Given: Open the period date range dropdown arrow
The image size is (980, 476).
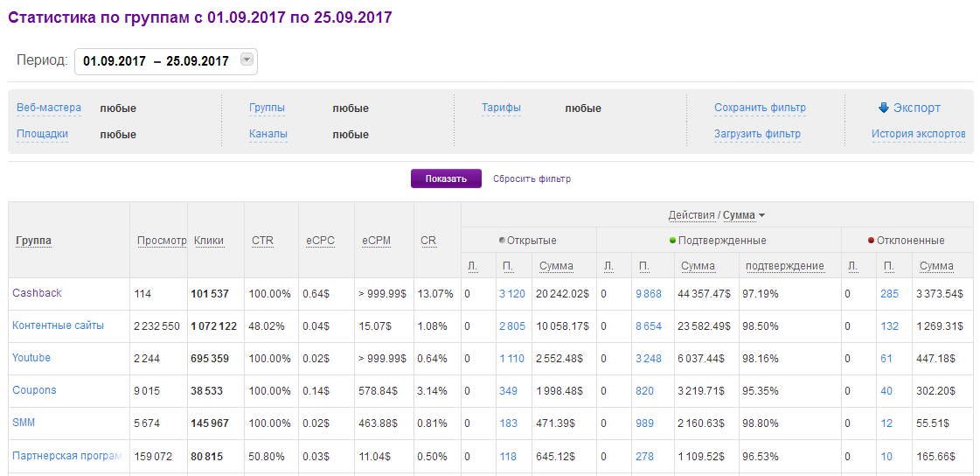Looking at the screenshot, I should click(x=247, y=60).
